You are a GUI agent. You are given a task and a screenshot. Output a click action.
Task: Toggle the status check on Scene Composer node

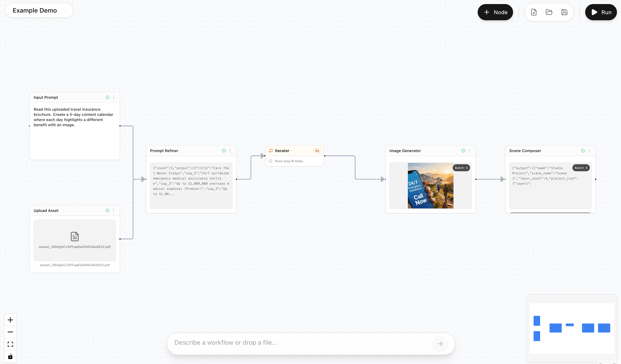(x=583, y=150)
